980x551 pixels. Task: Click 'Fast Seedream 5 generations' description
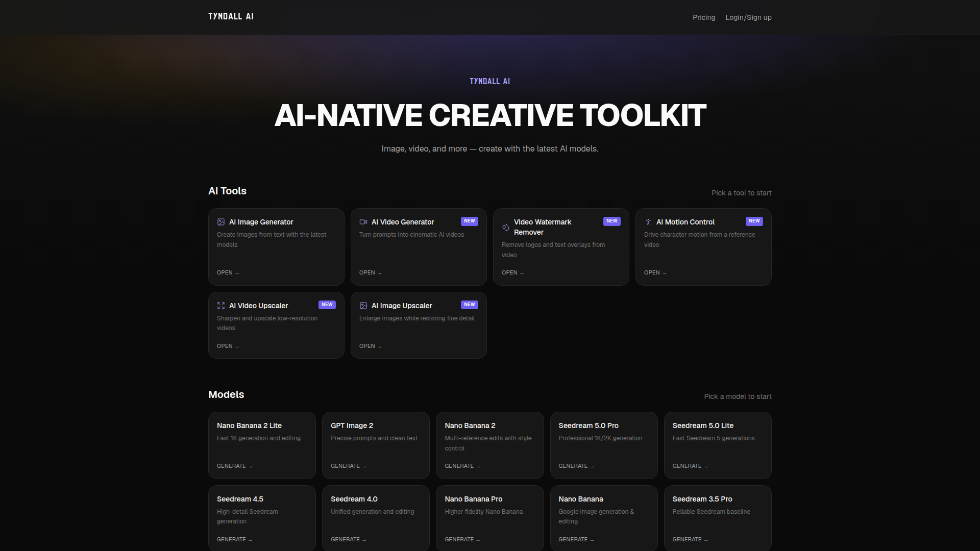click(714, 438)
